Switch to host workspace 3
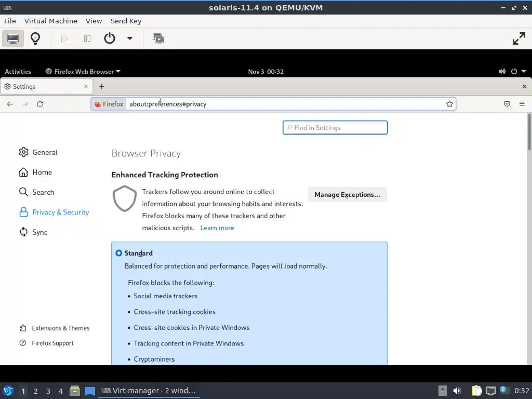The height and width of the screenshot is (399, 532). tap(48, 391)
